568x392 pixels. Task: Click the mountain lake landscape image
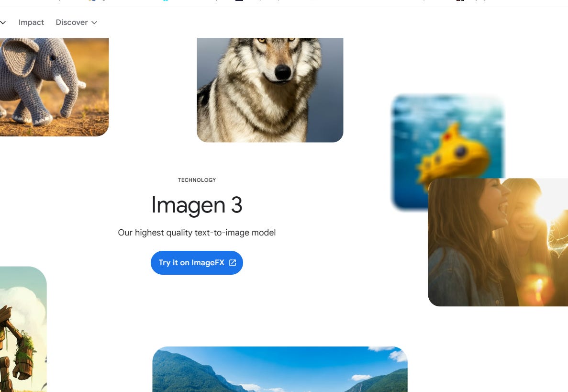[x=279, y=369]
